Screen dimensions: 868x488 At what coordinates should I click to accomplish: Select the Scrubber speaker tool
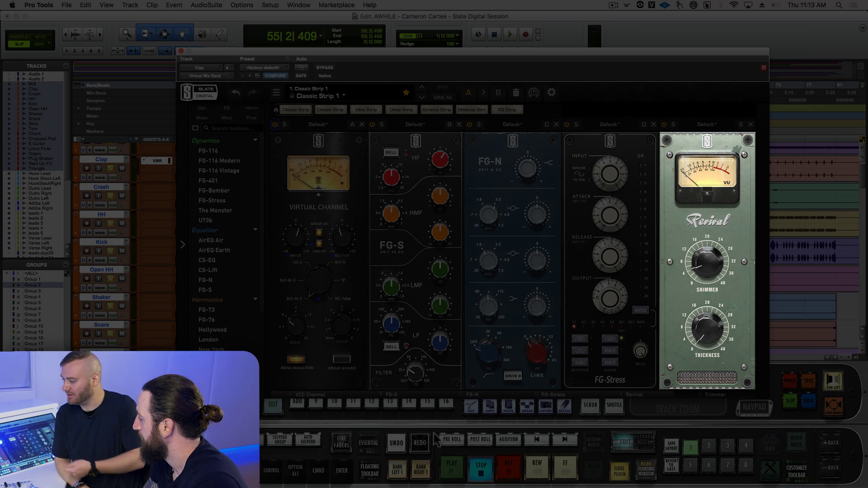202,34
